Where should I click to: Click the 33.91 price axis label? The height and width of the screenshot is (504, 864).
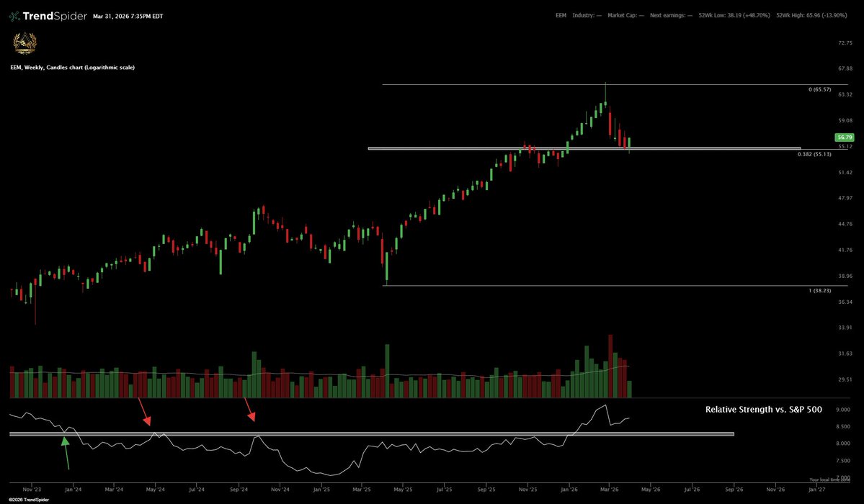coord(845,328)
